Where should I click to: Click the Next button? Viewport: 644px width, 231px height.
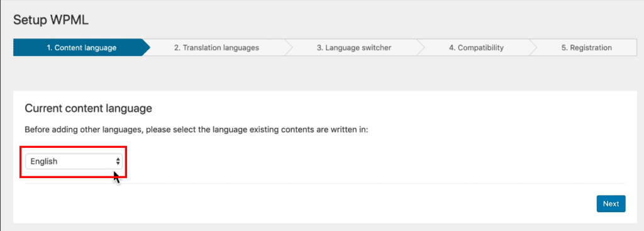click(x=611, y=204)
